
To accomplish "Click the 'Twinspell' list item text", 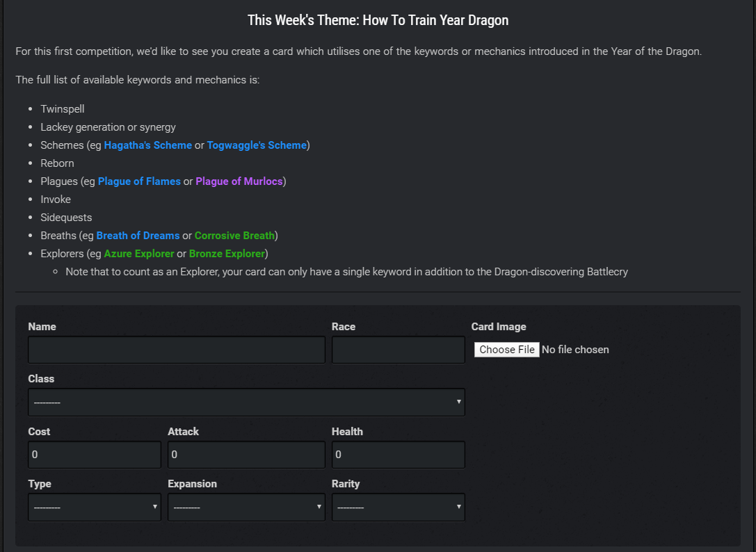I will click(62, 109).
